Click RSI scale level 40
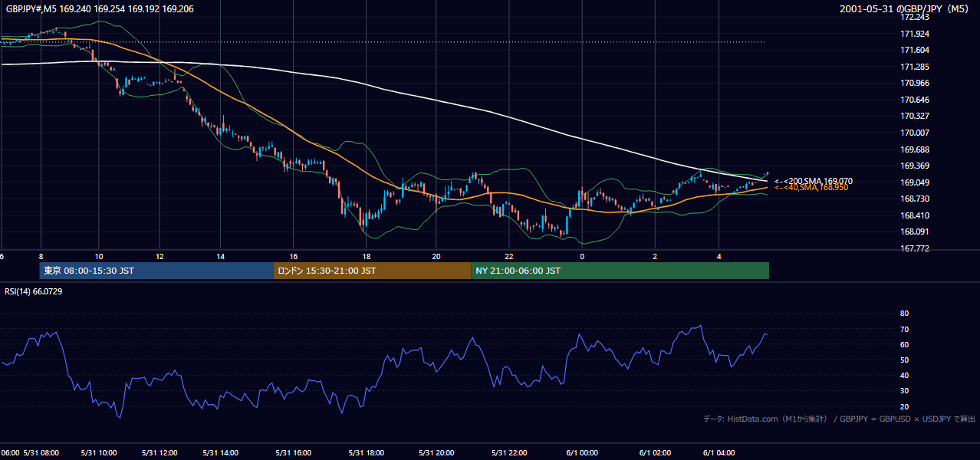The height and width of the screenshot is (460, 980). click(904, 375)
